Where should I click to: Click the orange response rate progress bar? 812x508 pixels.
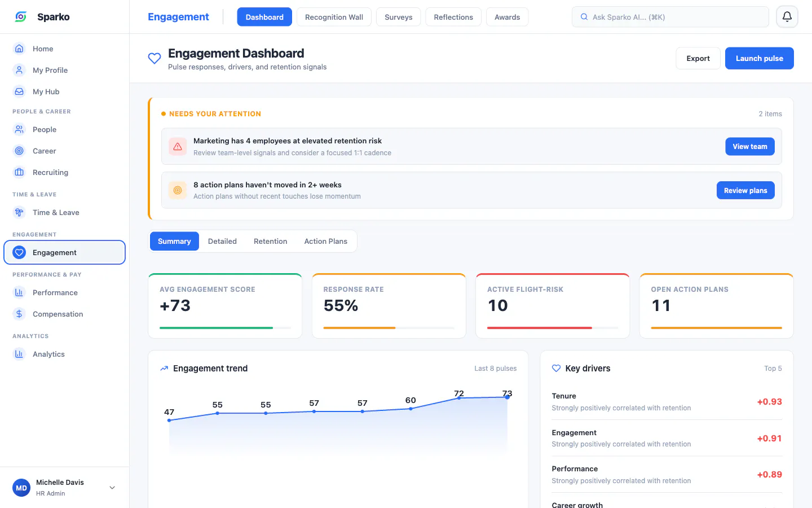[x=389, y=327]
